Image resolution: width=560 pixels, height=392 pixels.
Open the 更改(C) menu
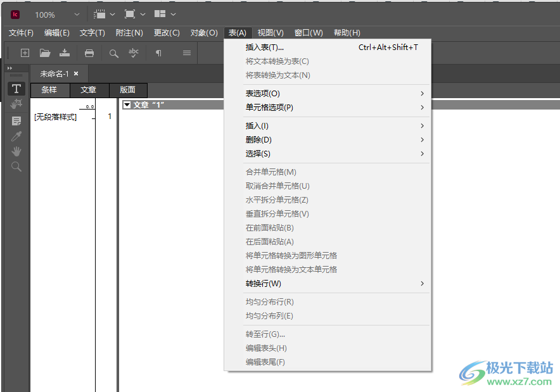[x=167, y=33]
